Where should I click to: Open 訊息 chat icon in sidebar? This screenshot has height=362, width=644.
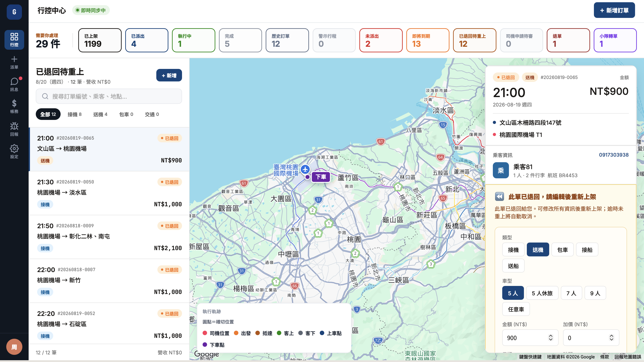pyautogui.click(x=14, y=84)
